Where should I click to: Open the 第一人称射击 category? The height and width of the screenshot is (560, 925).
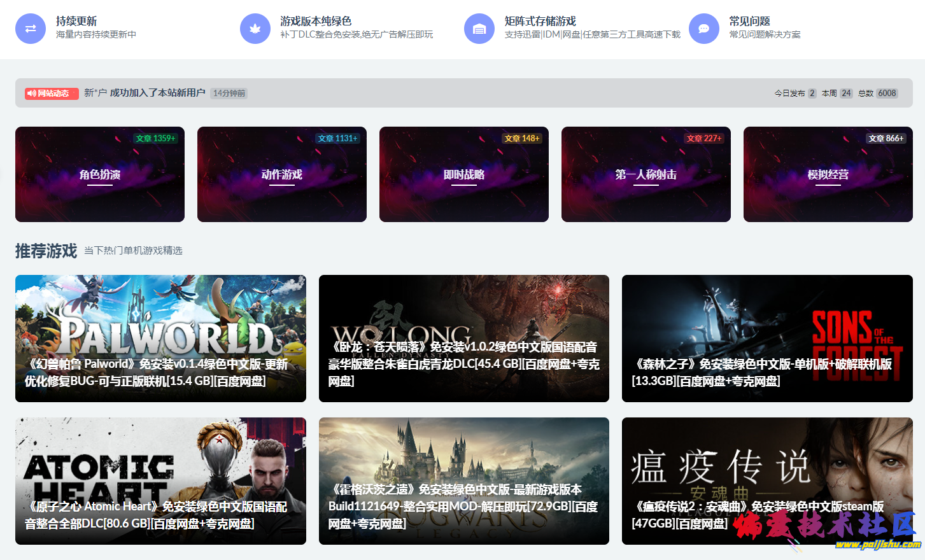[x=646, y=174]
